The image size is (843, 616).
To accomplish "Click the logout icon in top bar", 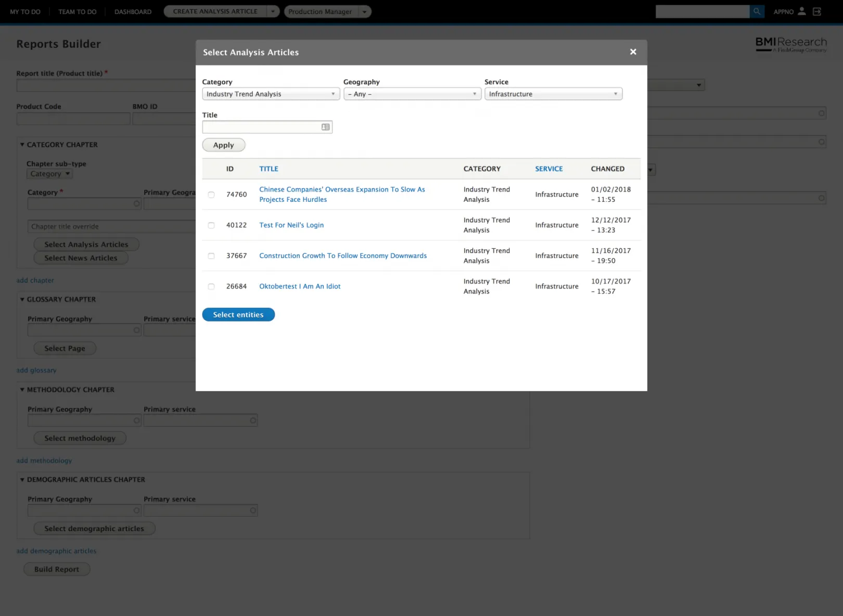I will (817, 11).
